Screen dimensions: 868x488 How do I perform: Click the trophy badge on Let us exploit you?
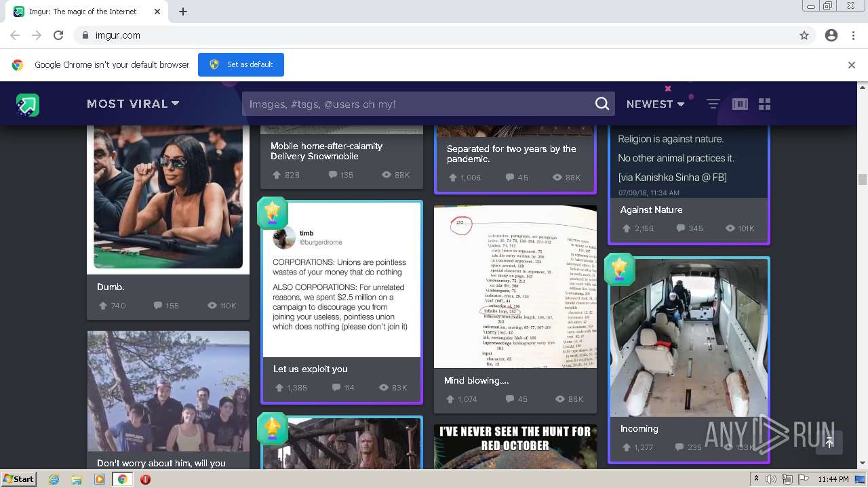click(273, 212)
